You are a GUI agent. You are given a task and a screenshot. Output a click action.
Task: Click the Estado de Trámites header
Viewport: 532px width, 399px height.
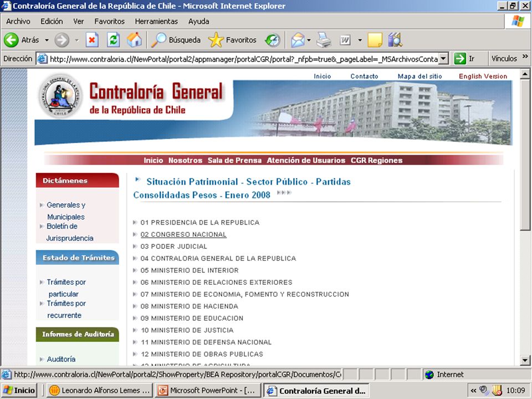tap(78, 257)
